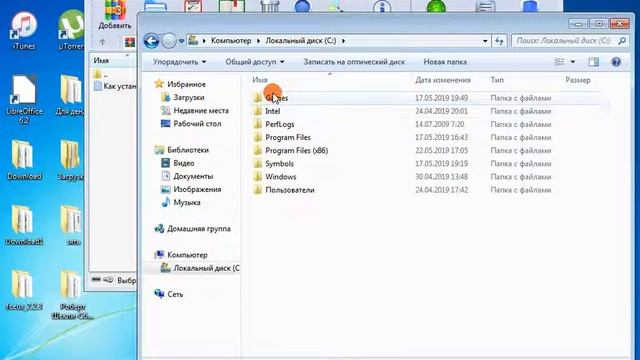Sort by the Дата изменения column header
640x360 pixels.
pos(443,80)
